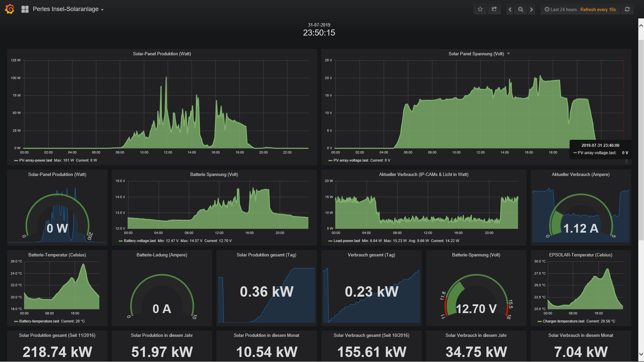Expand Solar Panel Spannung (Volt) panel menu
This screenshot has width=644, height=362.
pos(508,54)
